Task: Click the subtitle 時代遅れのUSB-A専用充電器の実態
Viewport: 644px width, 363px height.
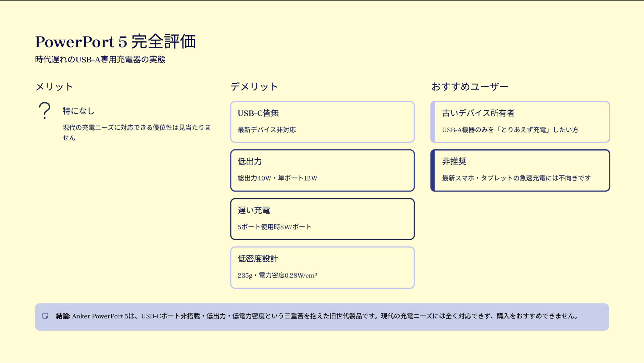Action: pos(100,60)
